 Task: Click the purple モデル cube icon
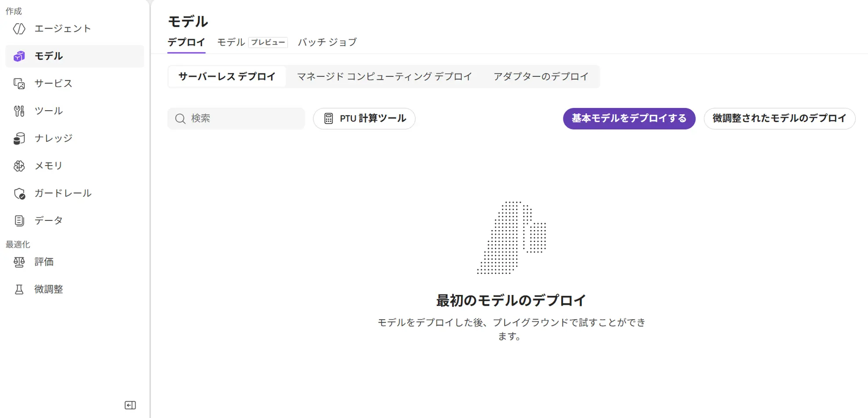coord(19,56)
